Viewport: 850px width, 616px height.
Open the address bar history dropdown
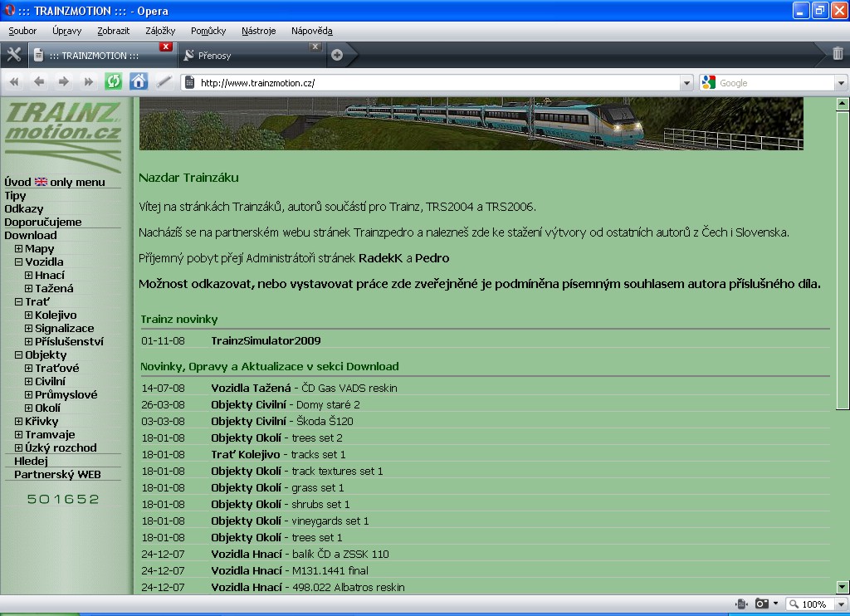click(686, 83)
